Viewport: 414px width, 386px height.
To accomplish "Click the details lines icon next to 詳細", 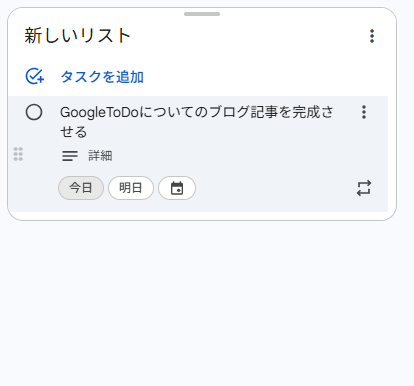I will pyautogui.click(x=70, y=156).
